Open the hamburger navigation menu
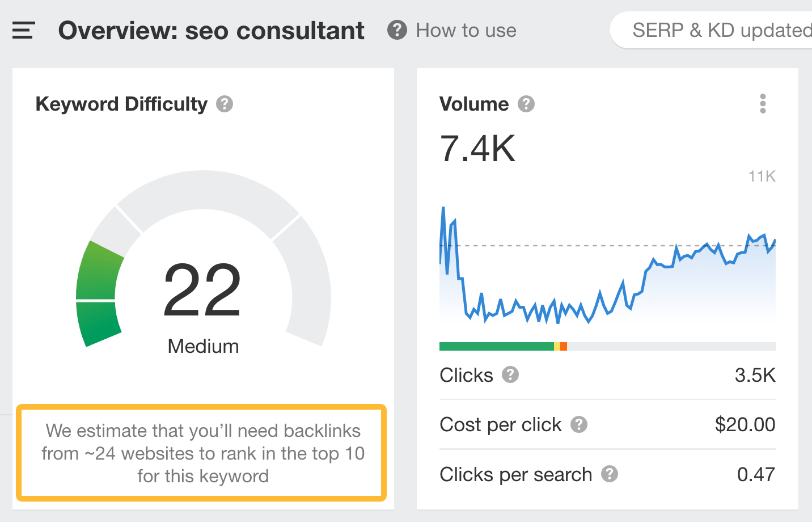 (x=23, y=31)
